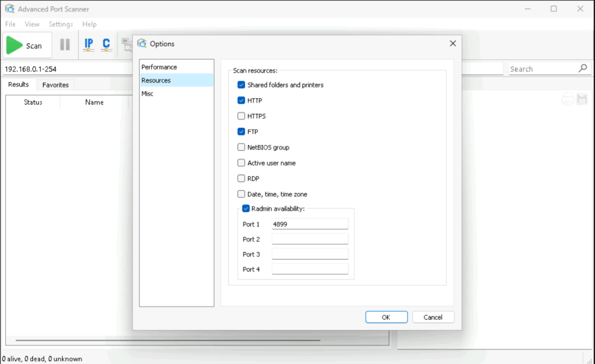Viewport: 595px width, 364px height.
Task: Click the print results icon
Action: (568, 100)
